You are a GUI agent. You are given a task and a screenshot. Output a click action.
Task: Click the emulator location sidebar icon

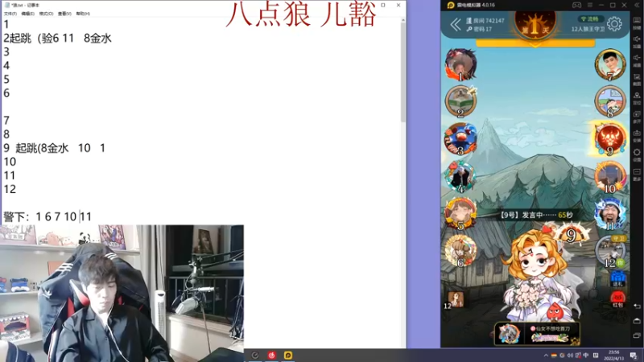(x=637, y=97)
